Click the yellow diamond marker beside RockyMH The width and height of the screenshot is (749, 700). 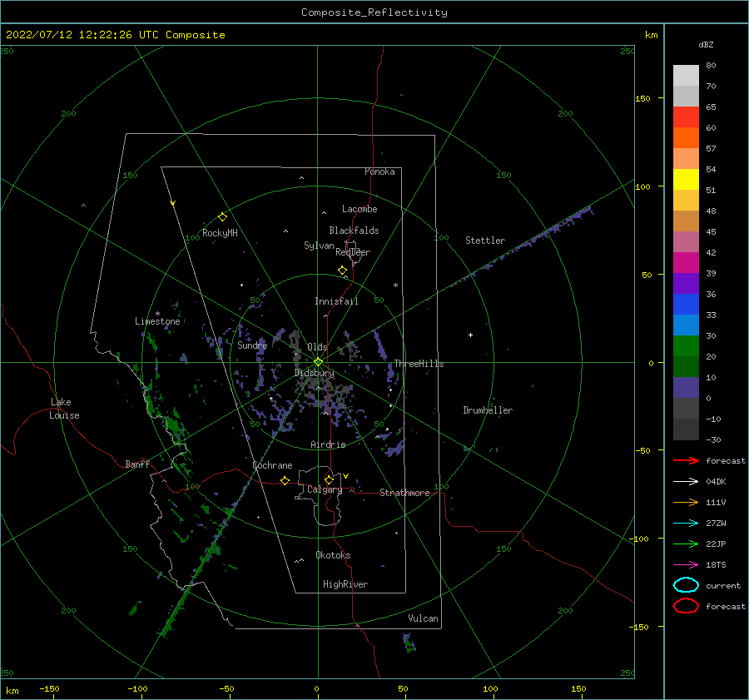tap(222, 217)
